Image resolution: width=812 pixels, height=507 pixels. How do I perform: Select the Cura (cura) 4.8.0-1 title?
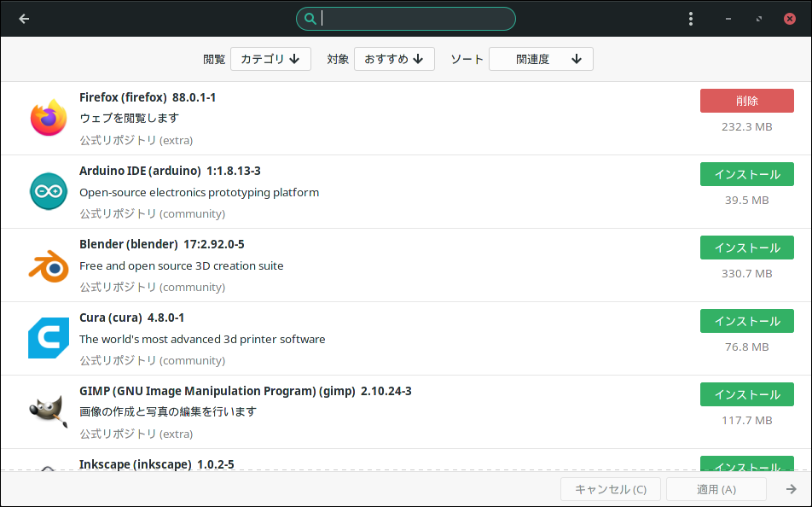[131, 318]
